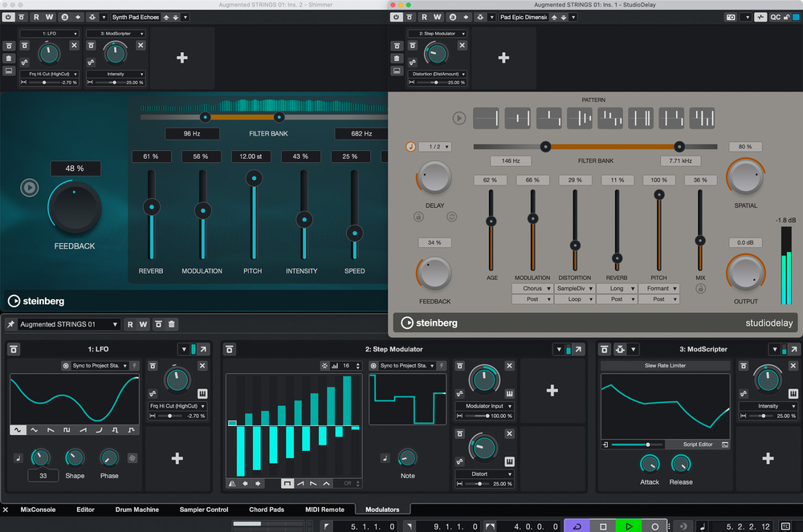The width and height of the screenshot is (803, 532).
Task: Switch to MixConsole tab
Action: pyautogui.click(x=38, y=510)
